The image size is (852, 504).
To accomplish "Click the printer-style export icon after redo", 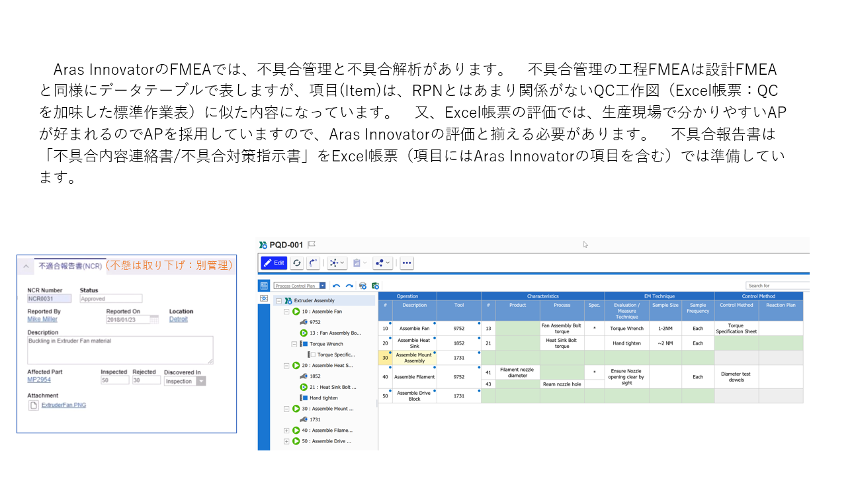I will pos(362,286).
